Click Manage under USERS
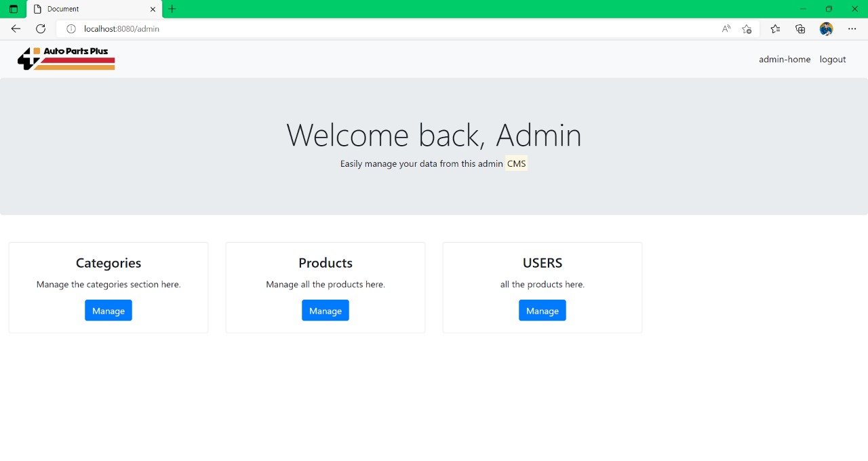Screen dimensions: 868x461 [542, 310]
